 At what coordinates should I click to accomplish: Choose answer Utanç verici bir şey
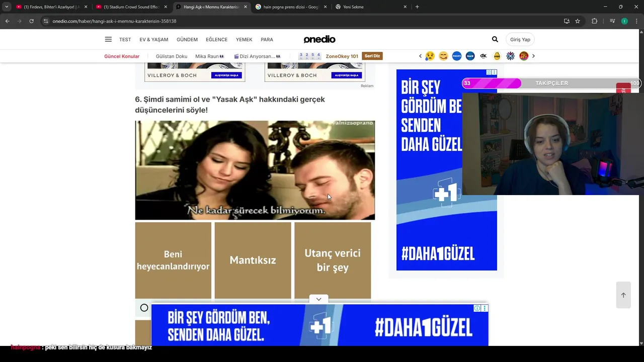click(333, 260)
